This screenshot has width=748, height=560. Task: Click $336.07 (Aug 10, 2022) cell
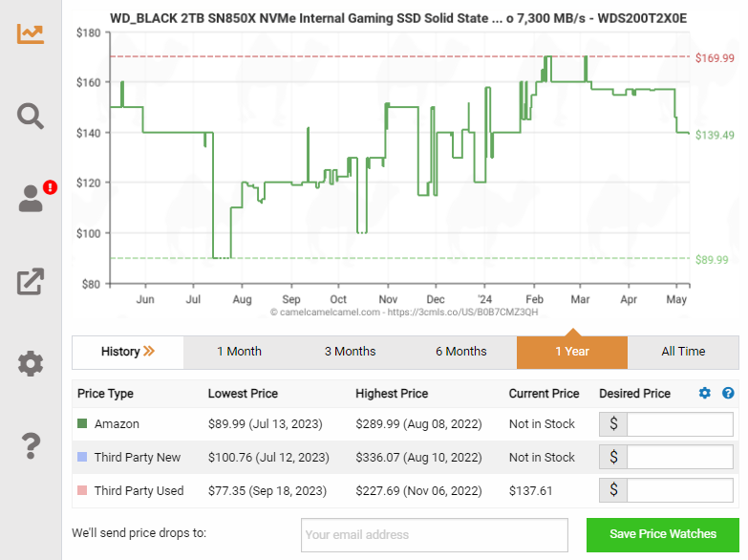click(x=418, y=458)
